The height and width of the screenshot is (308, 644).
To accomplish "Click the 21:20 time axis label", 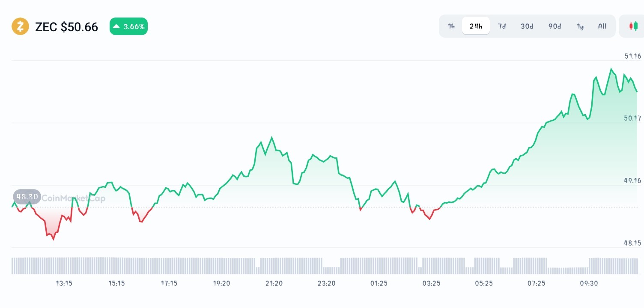I will coord(274,283).
